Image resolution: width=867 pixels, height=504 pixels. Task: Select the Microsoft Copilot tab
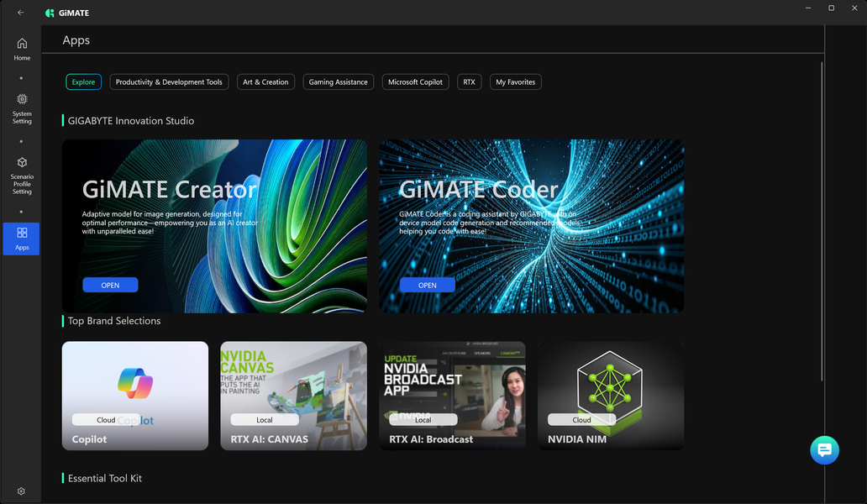(415, 81)
